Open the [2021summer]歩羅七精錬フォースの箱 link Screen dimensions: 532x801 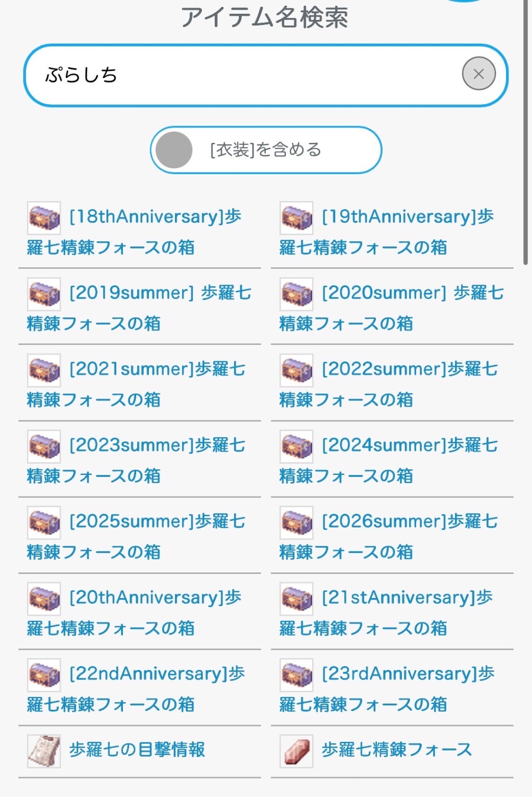[136, 384]
